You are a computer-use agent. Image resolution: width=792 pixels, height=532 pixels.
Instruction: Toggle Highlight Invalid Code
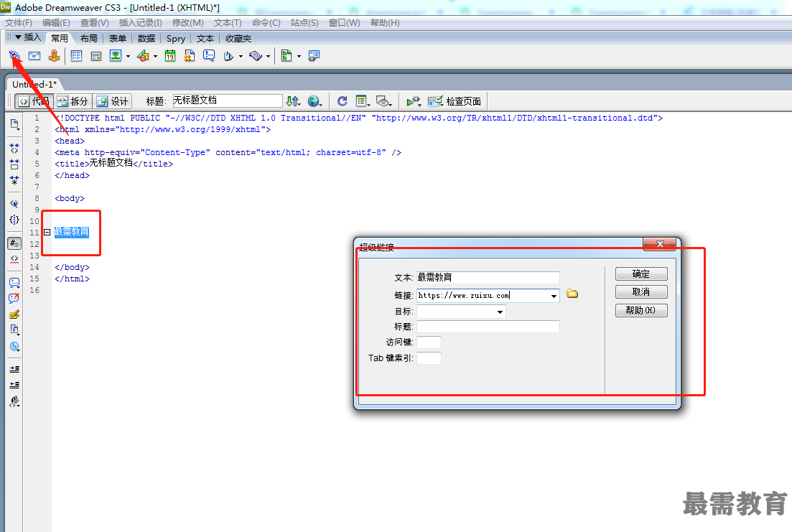14,259
